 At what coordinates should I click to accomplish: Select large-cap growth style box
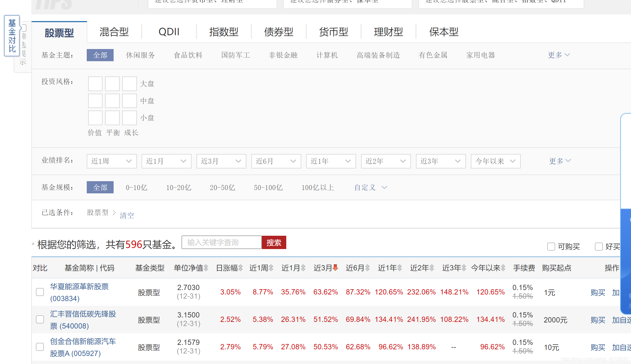point(129,84)
